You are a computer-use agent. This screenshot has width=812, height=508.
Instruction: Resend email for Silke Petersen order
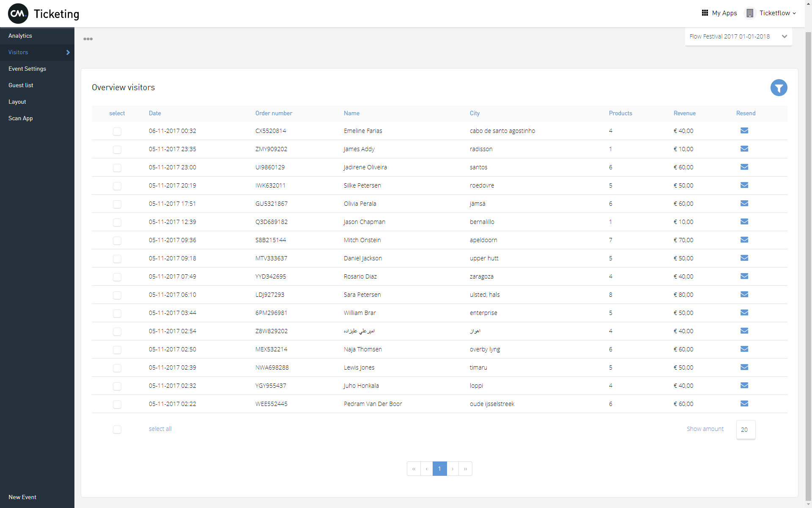click(744, 185)
